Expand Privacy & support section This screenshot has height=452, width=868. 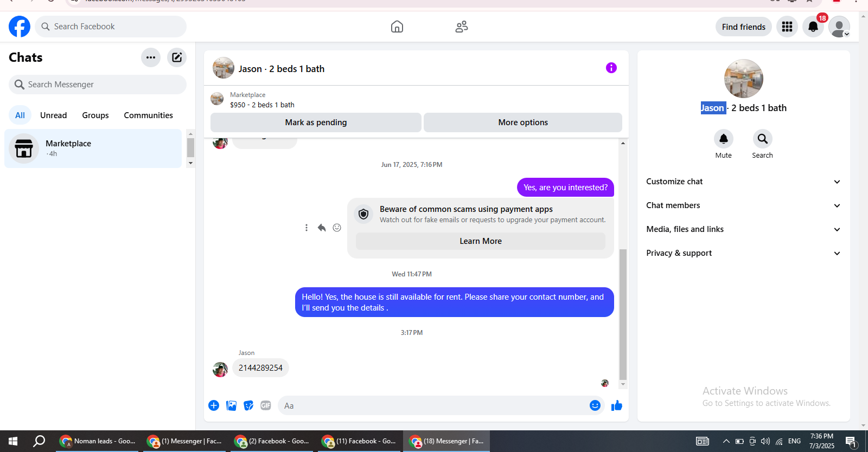coord(743,253)
